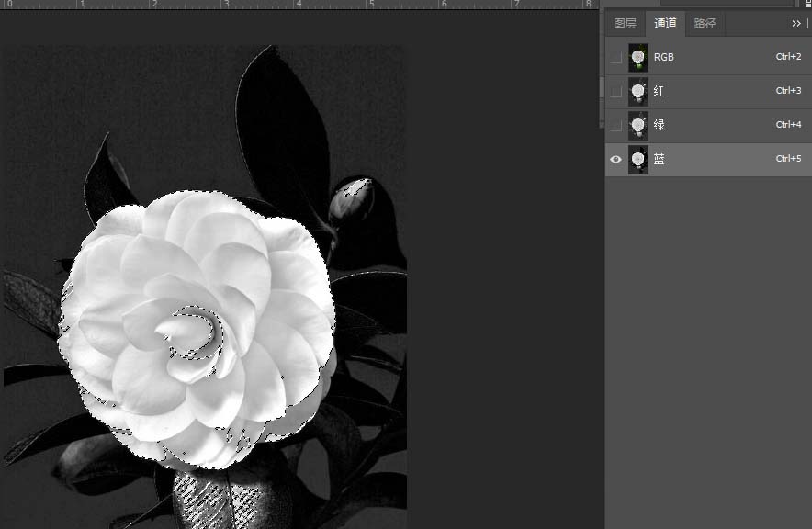Click the 蓝 (Blue) channel thumbnail
Image resolution: width=812 pixels, height=529 pixels.
pos(637,159)
